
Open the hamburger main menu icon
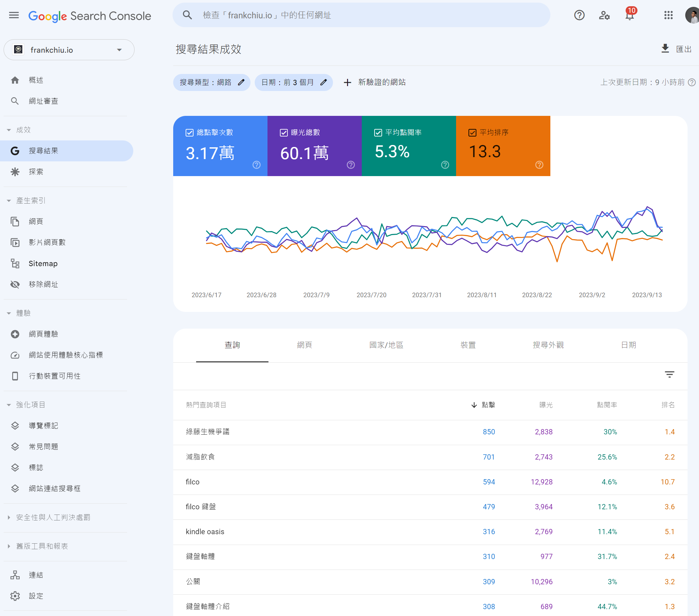coord(14,15)
